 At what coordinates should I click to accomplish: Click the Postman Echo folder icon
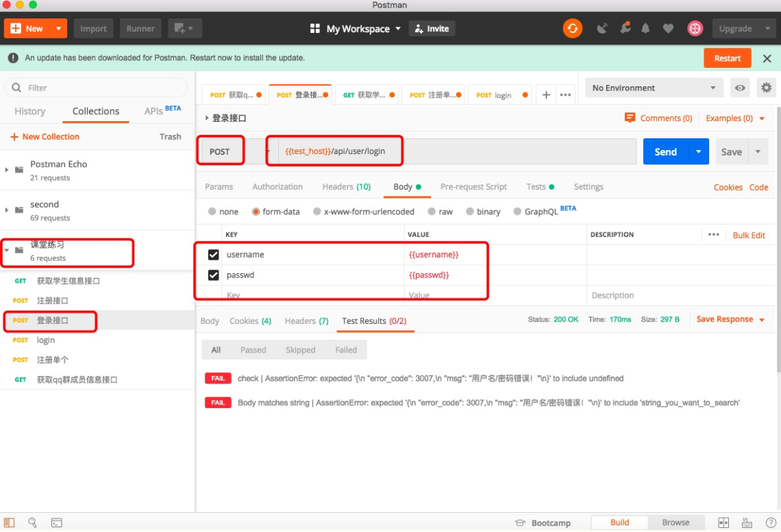[x=19, y=170]
